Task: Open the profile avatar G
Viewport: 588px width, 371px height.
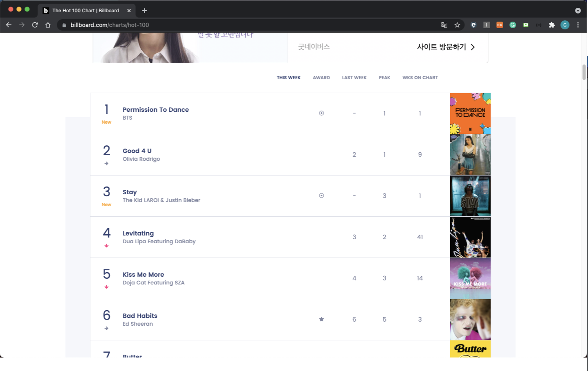Action: click(x=565, y=25)
